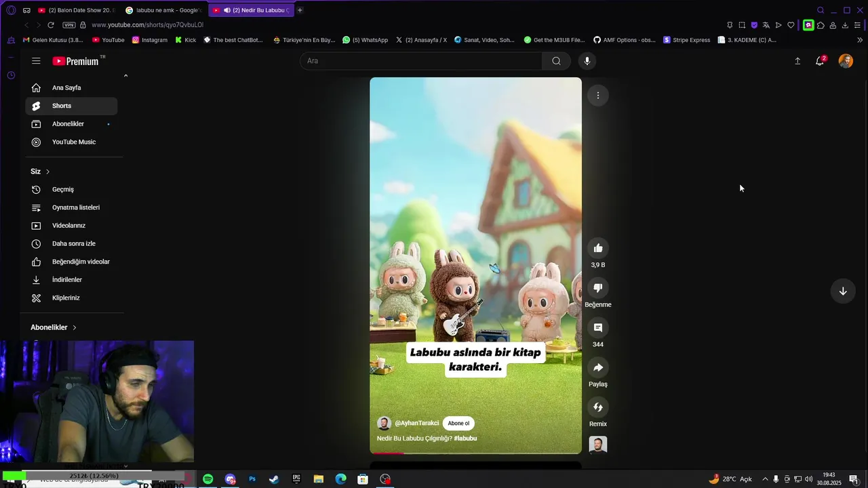Open the upload/create video icon
This screenshot has width=868, height=488.
797,61
